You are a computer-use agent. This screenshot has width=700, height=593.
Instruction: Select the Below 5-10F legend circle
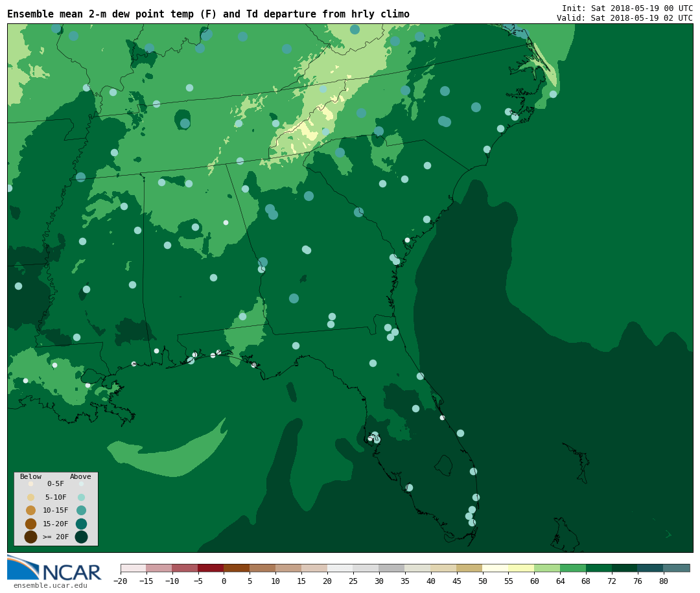coord(31,497)
